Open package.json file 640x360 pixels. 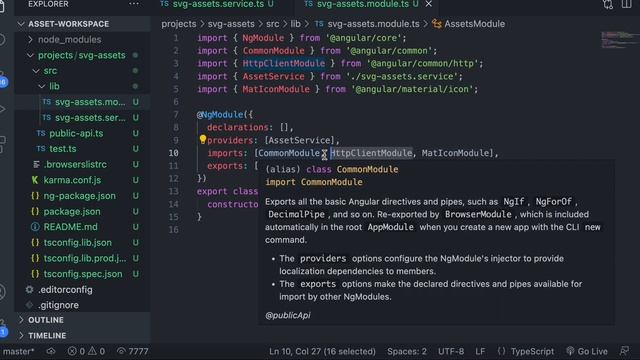(x=71, y=211)
